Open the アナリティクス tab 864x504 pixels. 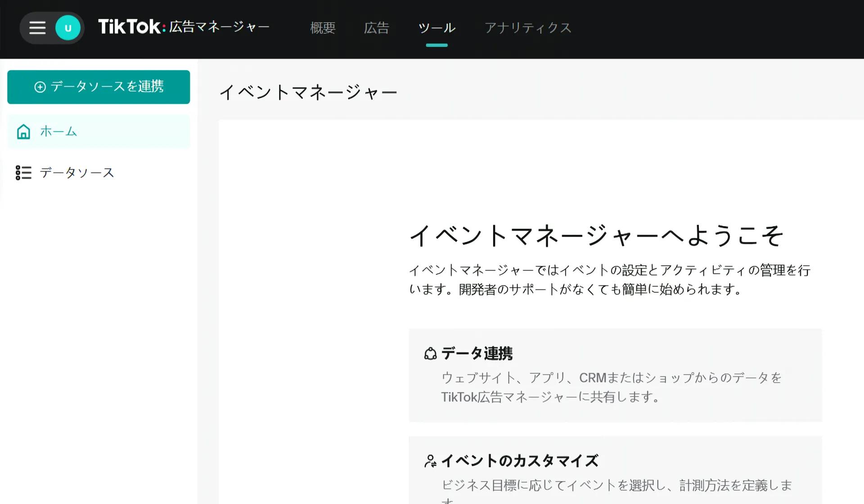point(528,28)
